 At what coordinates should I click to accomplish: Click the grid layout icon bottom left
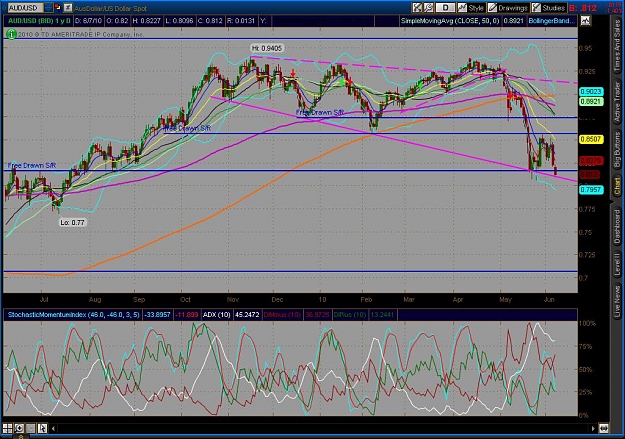[x=7, y=429]
